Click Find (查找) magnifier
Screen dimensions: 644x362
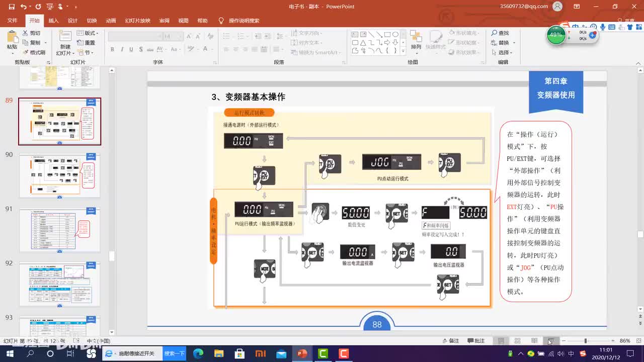pyautogui.click(x=500, y=33)
